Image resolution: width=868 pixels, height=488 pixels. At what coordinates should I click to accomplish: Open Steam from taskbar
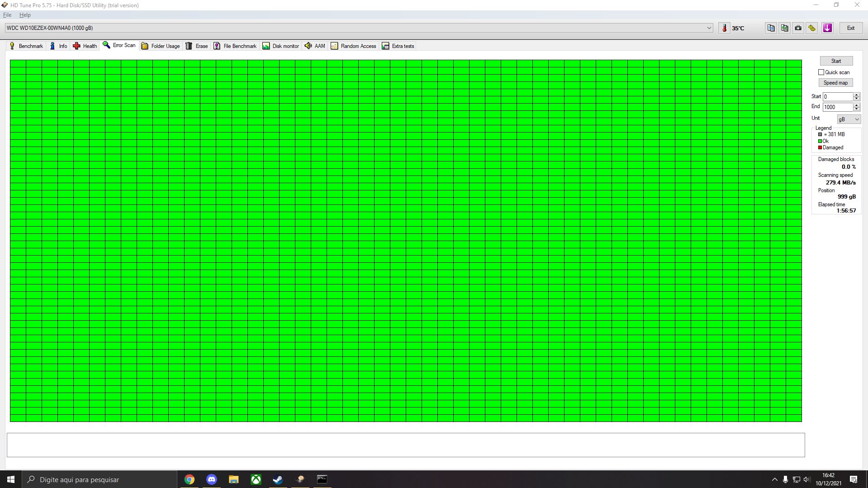pos(278,479)
